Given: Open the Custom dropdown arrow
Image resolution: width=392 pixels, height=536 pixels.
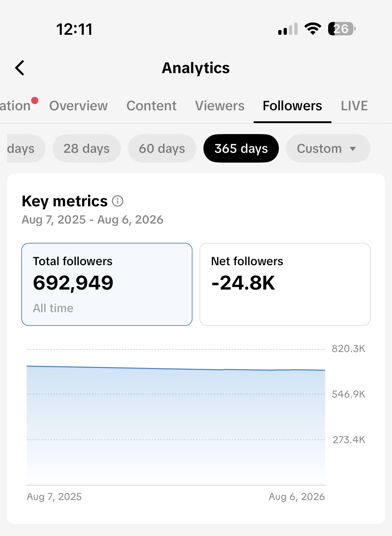Looking at the screenshot, I should point(353,149).
